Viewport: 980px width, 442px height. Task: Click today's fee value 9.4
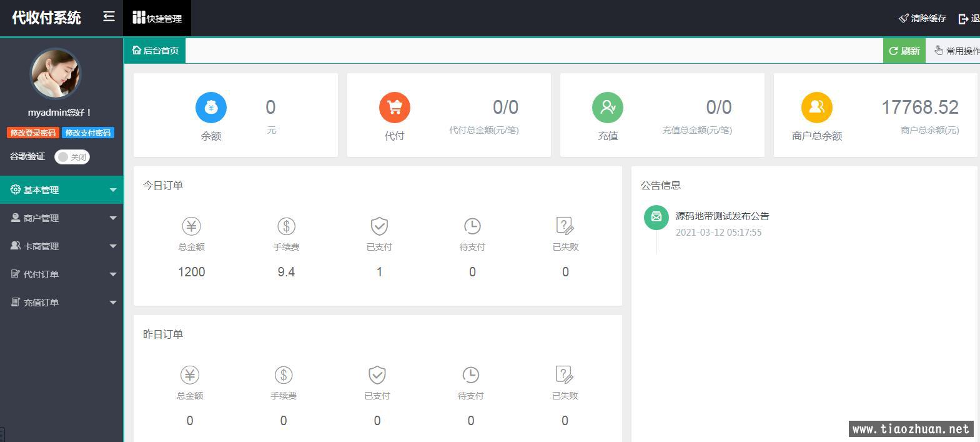286,272
